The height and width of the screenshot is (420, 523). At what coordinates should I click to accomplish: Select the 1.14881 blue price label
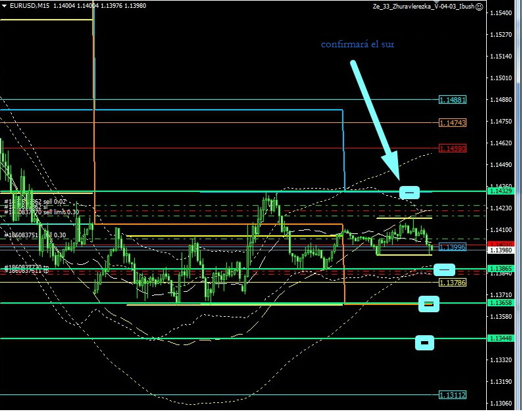pos(453,100)
